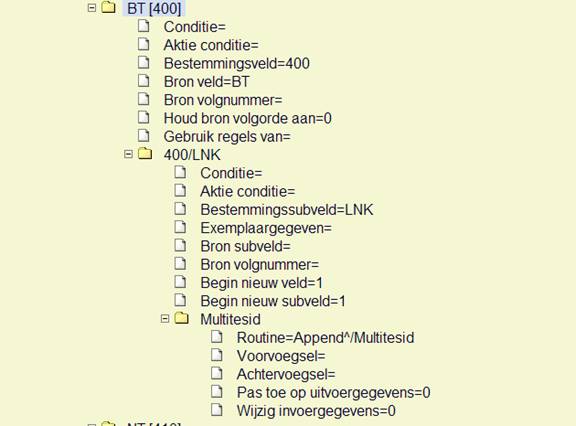
Task: Select Pas toe op uitvoergegevens=0 entry
Action: click(334, 393)
